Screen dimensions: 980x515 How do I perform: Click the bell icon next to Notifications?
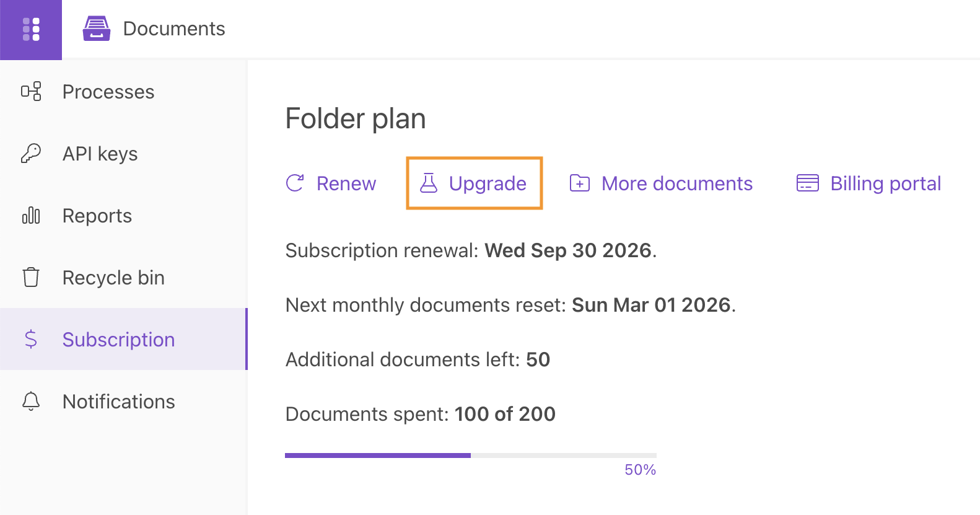pyautogui.click(x=31, y=401)
